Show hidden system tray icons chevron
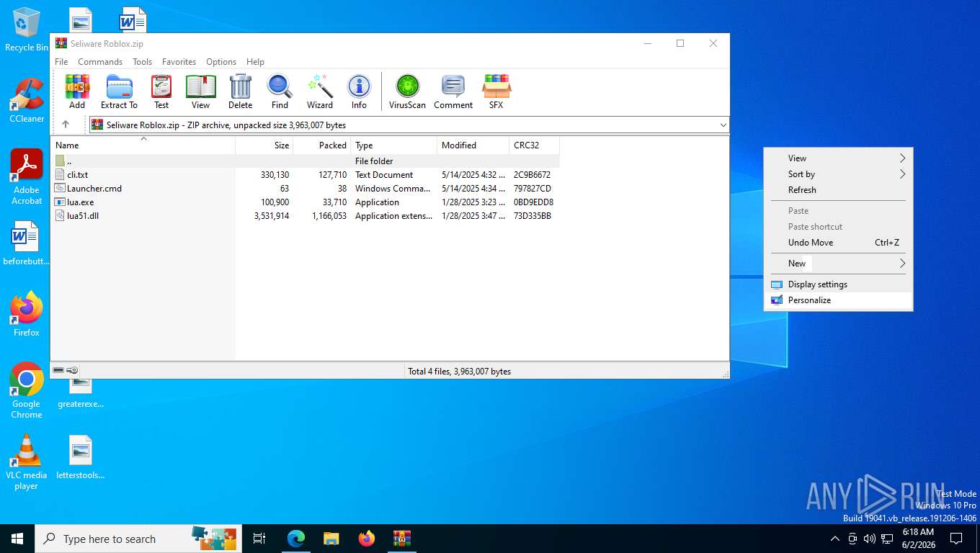The height and width of the screenshot is (553, 980). 834,539
